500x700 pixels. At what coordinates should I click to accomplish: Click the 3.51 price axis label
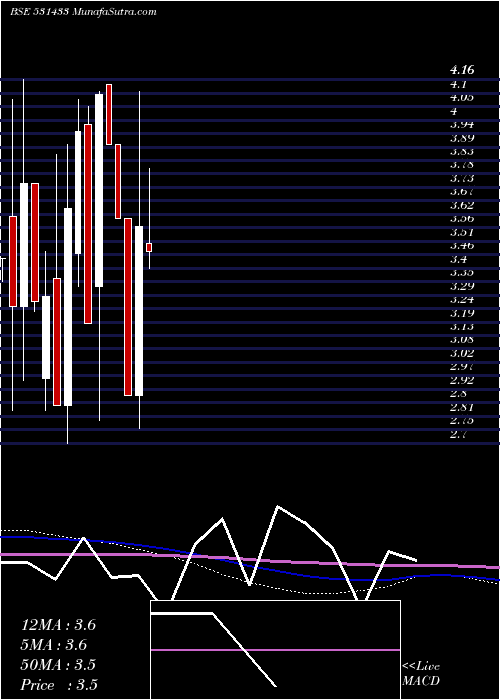[x=462, y=232]
